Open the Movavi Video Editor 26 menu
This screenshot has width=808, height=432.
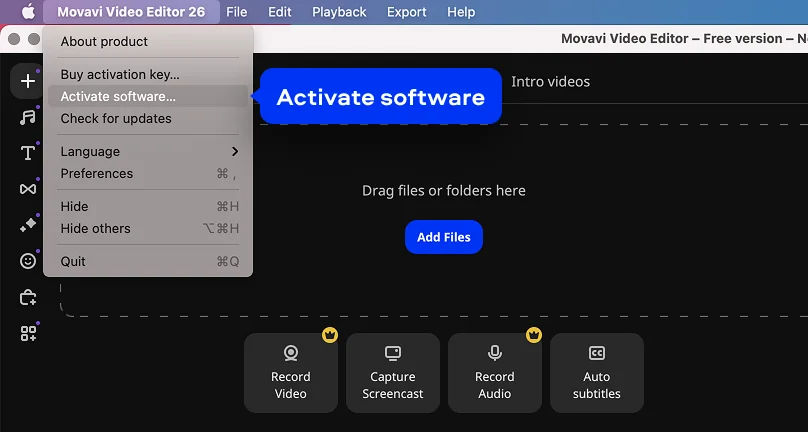pos(131,12)
